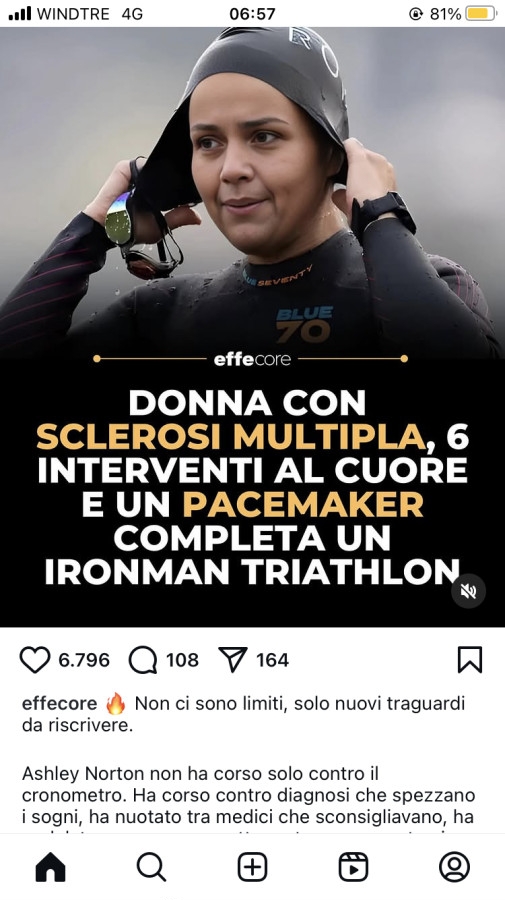Open comments via the speech bubble icon
Viewport: 505px width, 900px height.
tap(142, 660)
